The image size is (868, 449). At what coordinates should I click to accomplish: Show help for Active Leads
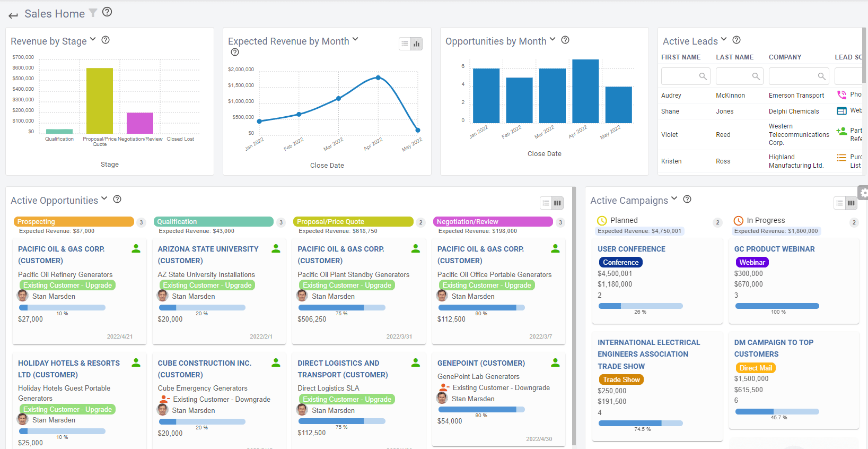[737, 40]
